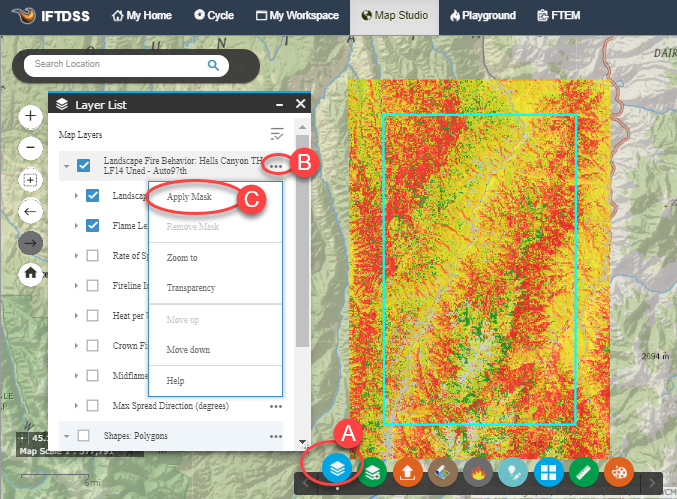This screenshot has width=677, height=499.
Task: Collapse the Landscape Fire Behavior layer group
Action: [x=66, y=166]
